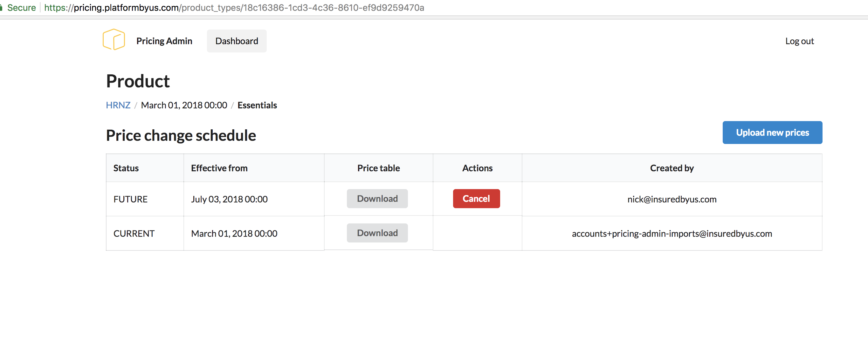Select the Essentials breadcrumb item

point(257,105)
